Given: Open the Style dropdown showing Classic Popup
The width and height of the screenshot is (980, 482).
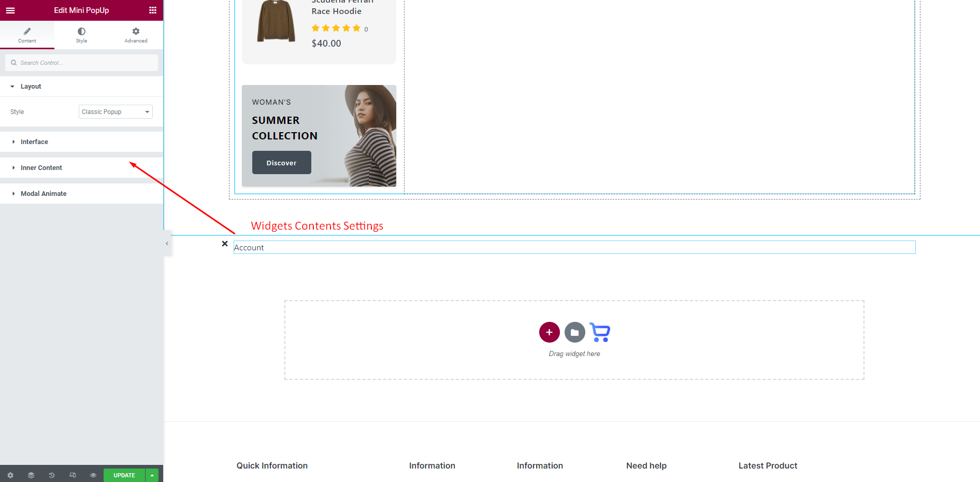Looking at the screenshot, I should coord(116,112).
